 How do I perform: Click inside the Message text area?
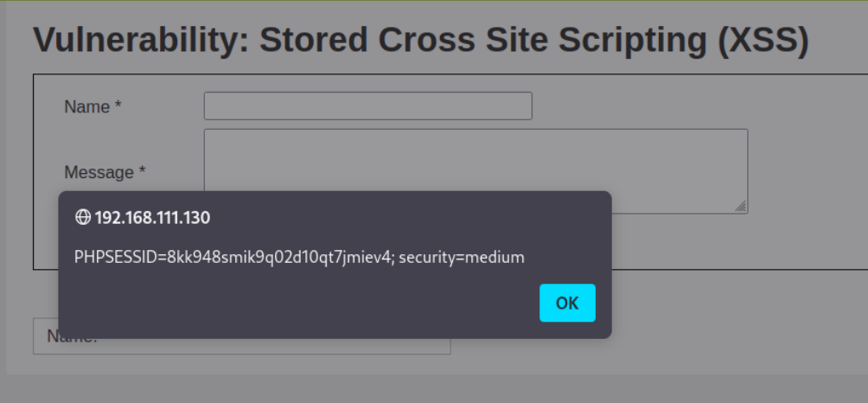pos(475,160)
